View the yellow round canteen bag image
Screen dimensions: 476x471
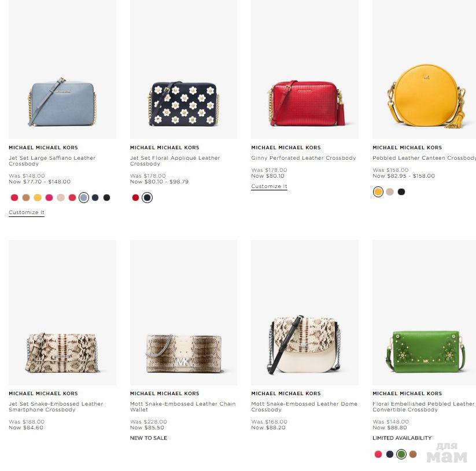click(424, 69)
